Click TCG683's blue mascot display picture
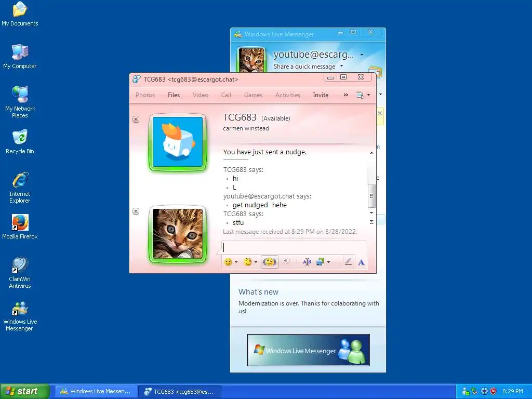This screenshot has width=532, height=399. coord(178,142)
